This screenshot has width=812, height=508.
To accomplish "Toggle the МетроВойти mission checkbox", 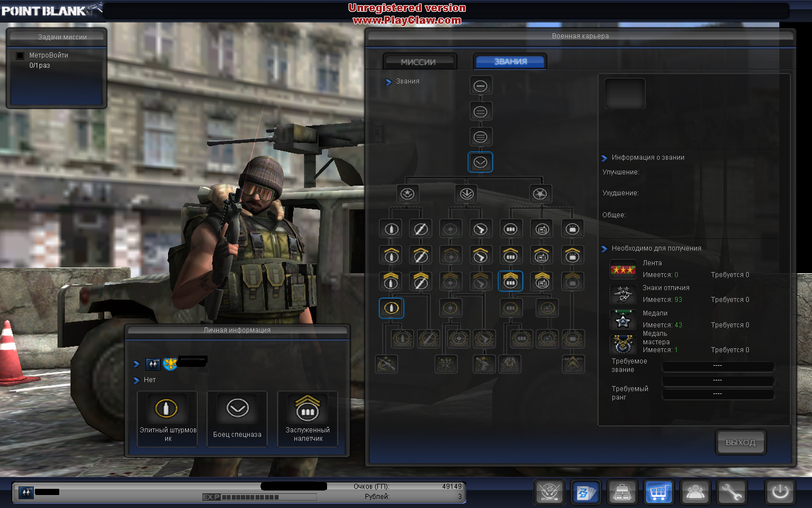I will tap(20, 55).
